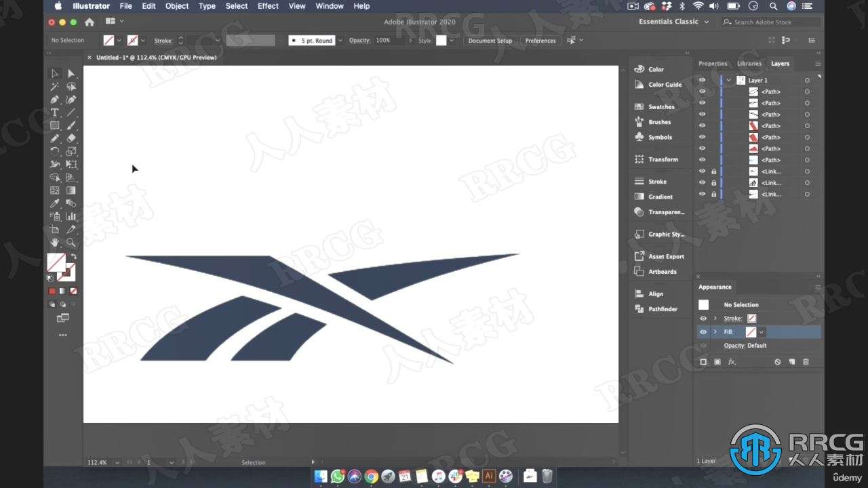
Task: Toggle visibility of Stroke in Appearance panel
Action: click(x=703, y=319)
